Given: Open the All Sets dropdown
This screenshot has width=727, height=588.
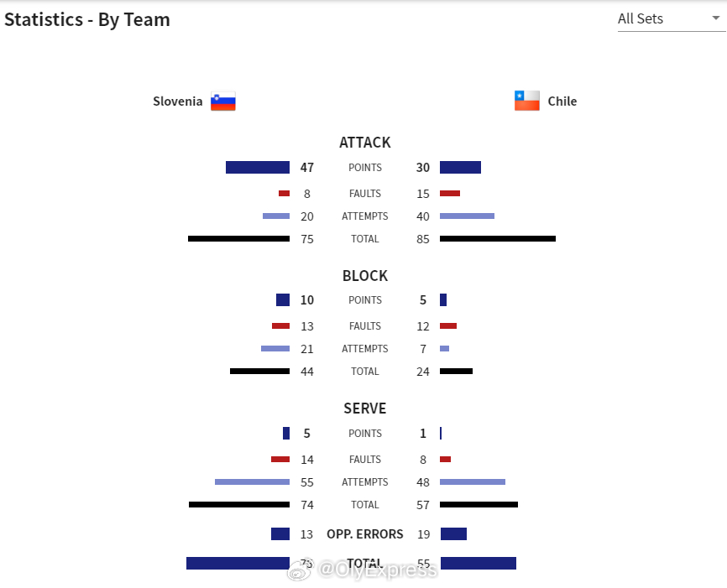Looking at the screenshot, I should (x=671, y=19).
